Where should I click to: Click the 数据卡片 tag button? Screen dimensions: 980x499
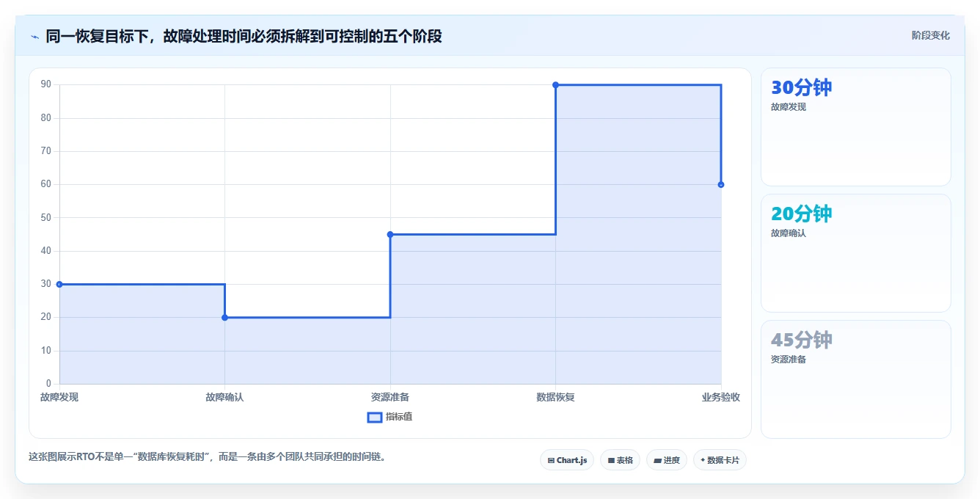click(720, 460)
